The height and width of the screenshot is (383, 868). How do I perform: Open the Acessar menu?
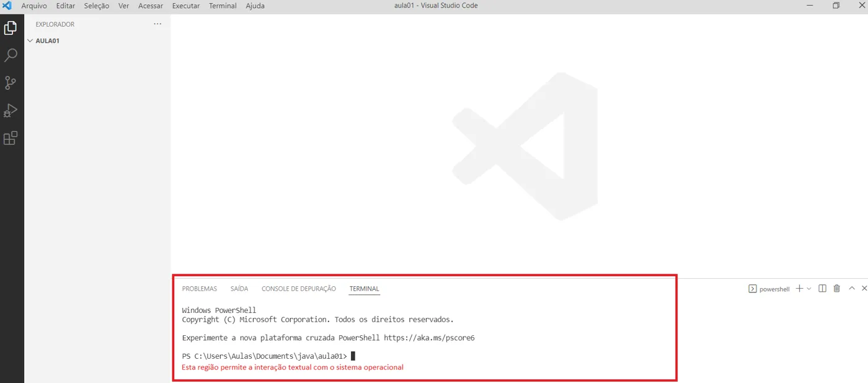(151, 6)
